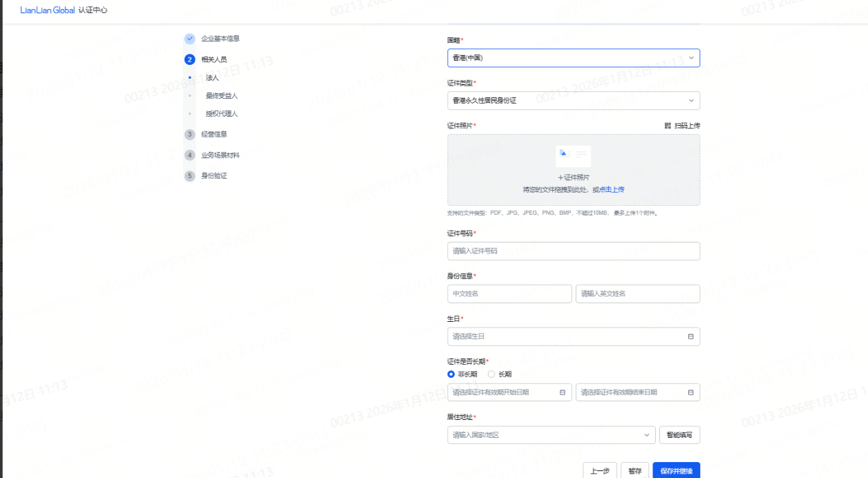This screenshot has height=478, width=868.
Task: Click the 智能填写 button
Action: coord(680,434)
